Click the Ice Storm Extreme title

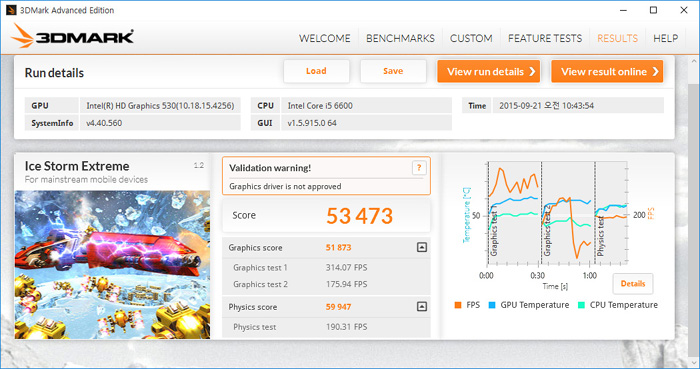tap(77, 166)
